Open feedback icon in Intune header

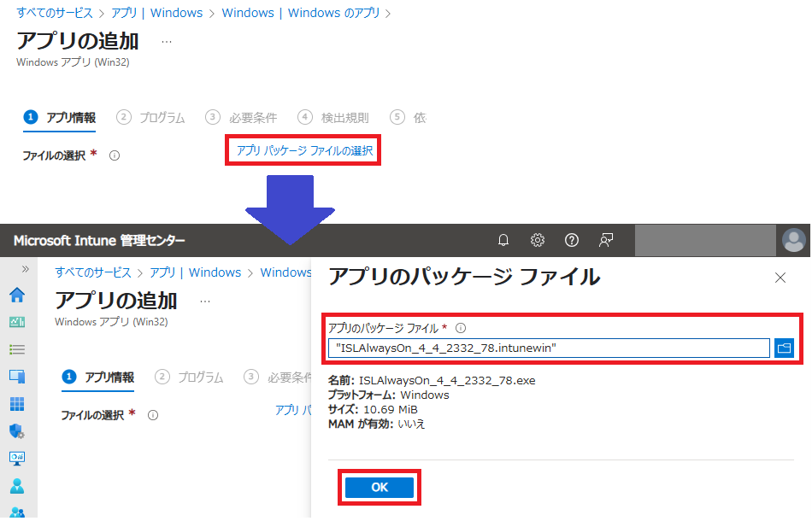coord(605,240)
